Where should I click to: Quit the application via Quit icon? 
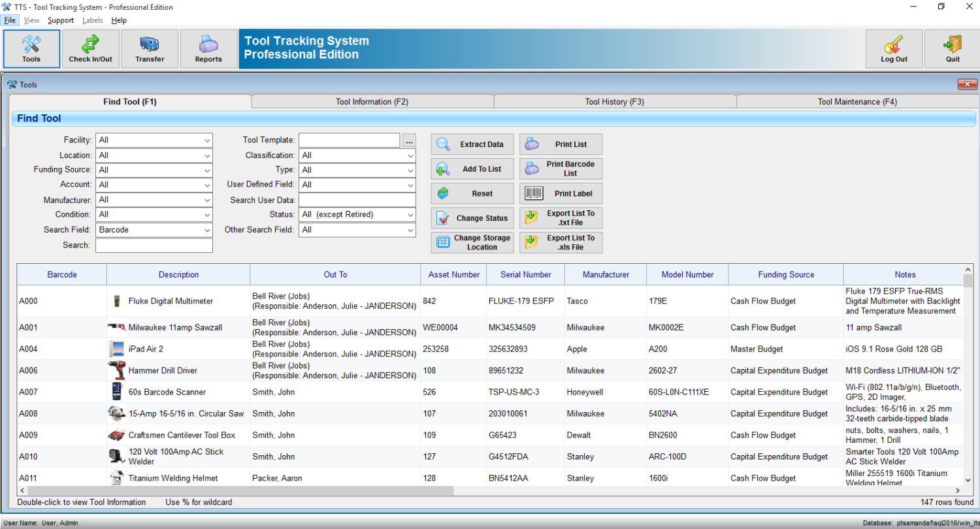pyautogui.click(x=952, y=49)
